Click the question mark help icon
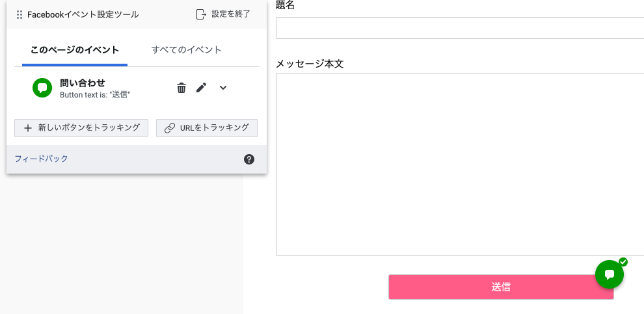The height and width of the screenshot is (314, 644). 249,159
